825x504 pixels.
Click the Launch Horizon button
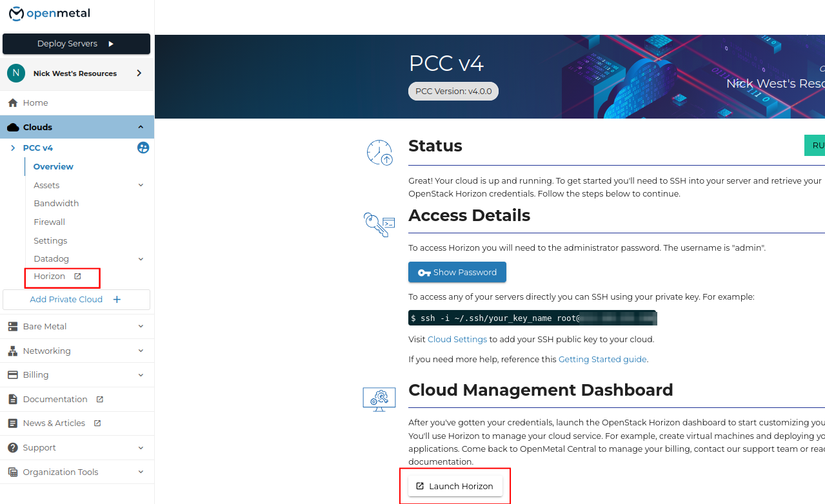tap(455, 486)
